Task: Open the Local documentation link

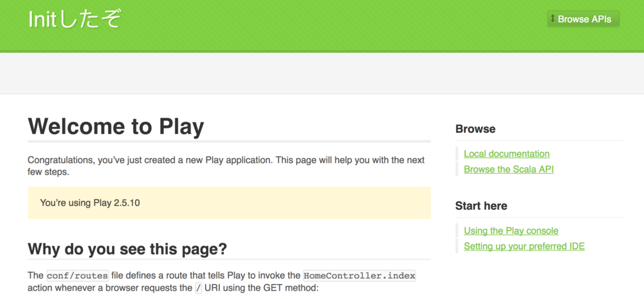Action: pyautogui.click(x=506, y=154)
